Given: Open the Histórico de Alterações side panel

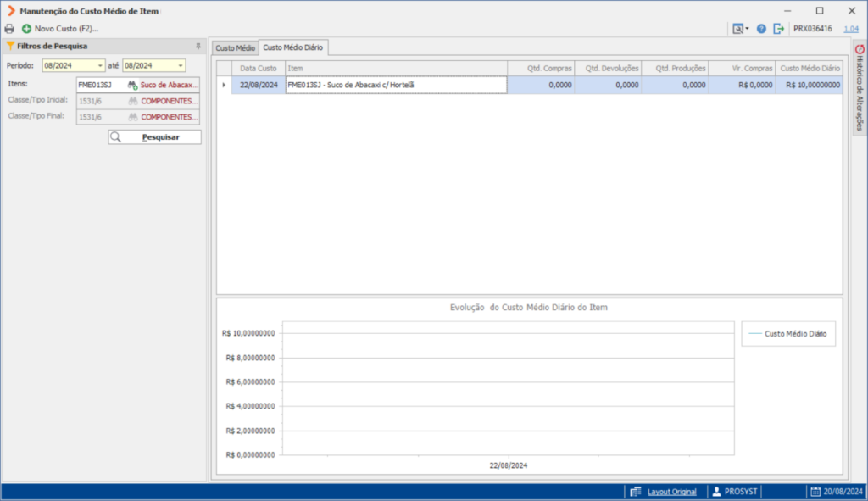Looking at the screenshot, I should (x=860, y=88).
